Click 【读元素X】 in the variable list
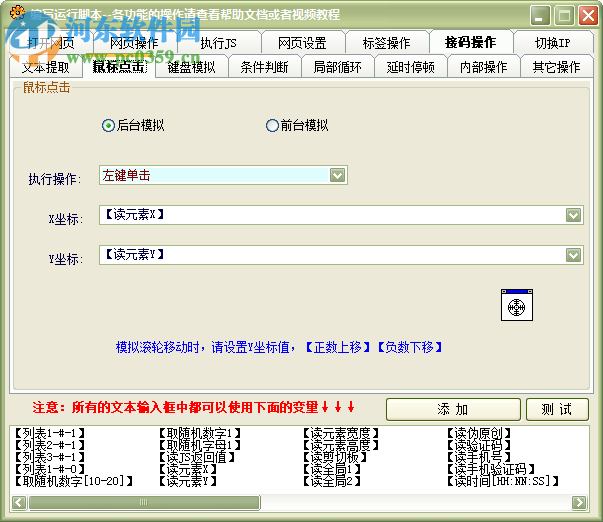The image size is (603, 522). pyautogui.click(x=188, y=469)
